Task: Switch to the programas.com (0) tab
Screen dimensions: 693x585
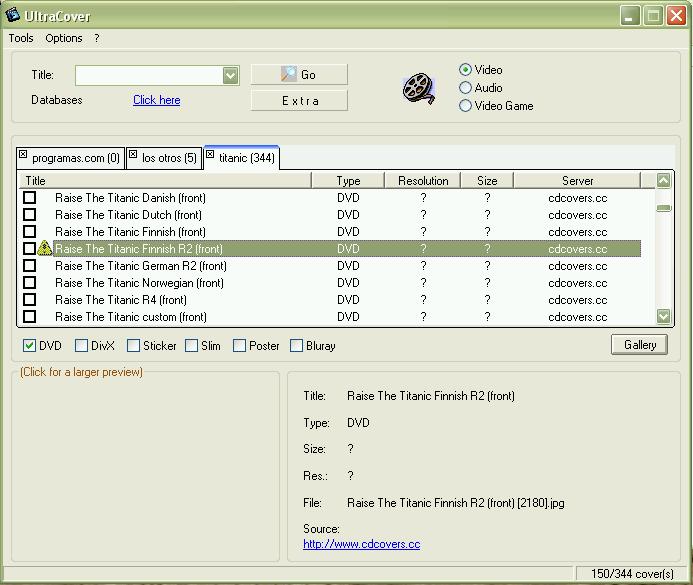Action: [x=71, y=158]
